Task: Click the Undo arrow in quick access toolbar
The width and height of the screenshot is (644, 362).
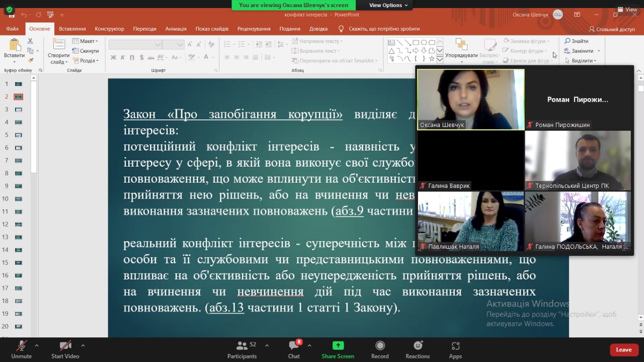Action: pyautogui.click(x=24, y=15)
